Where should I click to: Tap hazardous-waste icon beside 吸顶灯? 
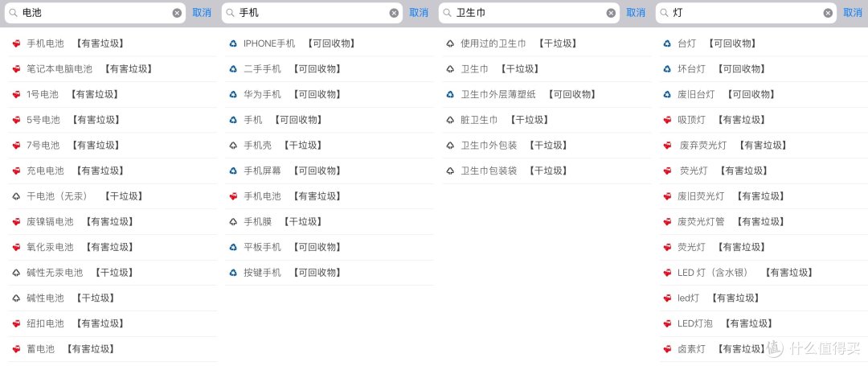667,120
